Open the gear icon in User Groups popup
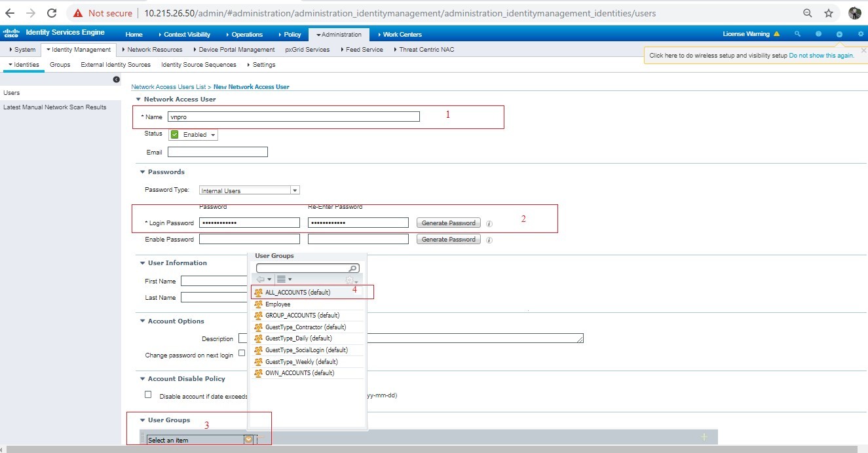The width and height of the screenshot is (868, 453). click(349, 280)
